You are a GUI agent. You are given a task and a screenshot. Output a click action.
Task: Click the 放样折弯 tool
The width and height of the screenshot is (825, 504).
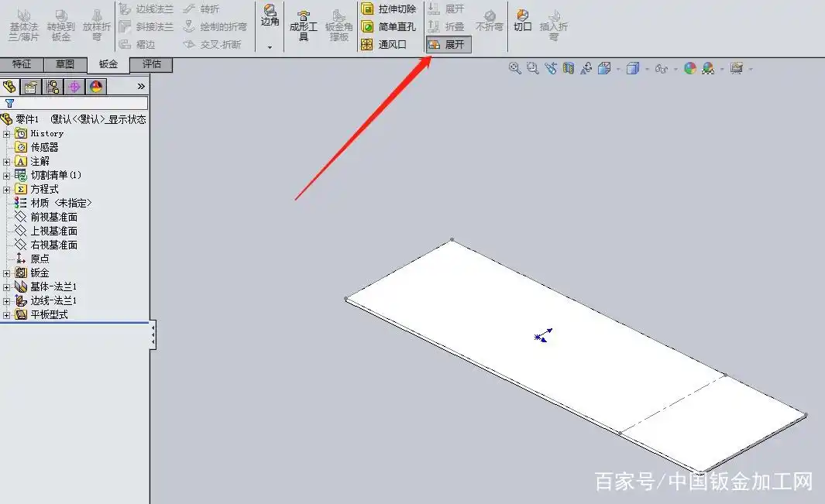click(x=97, y=26)
